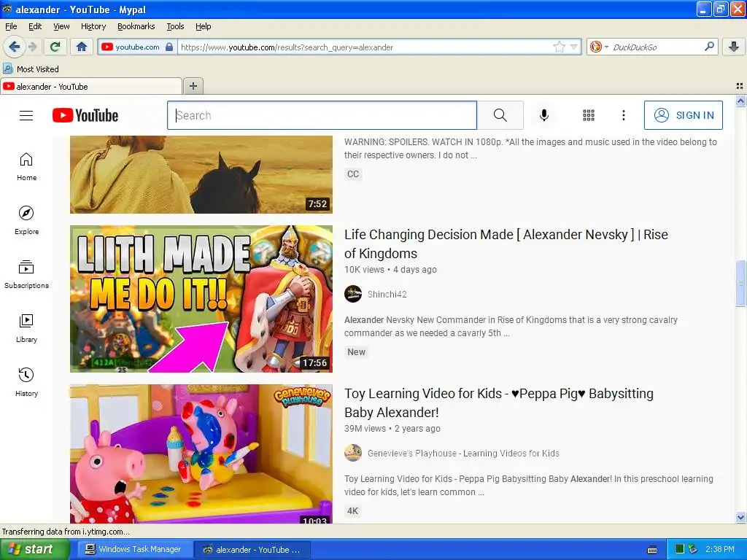Open Subscriptions in YouTube sidebar

tap(26, 274)
